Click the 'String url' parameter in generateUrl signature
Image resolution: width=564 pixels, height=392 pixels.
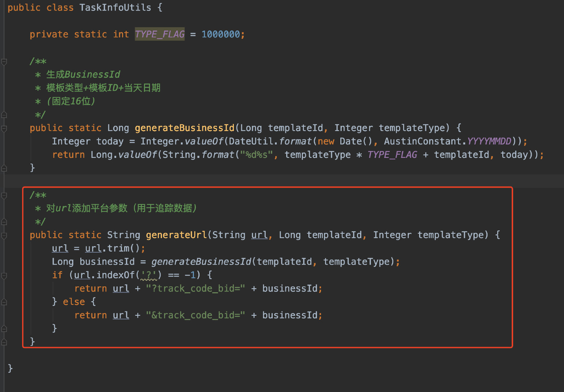point(240,235)
